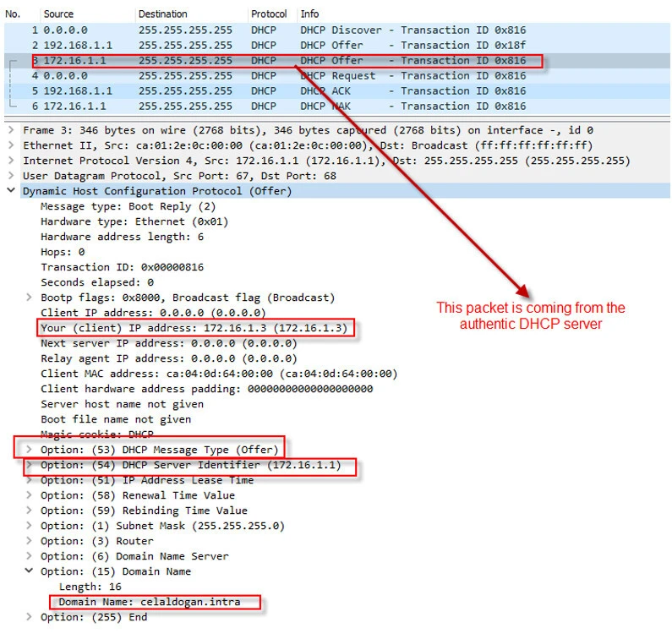This screenshot has height=639, width=672.
Task: Collapse Dynamic Host Configuration Protocol tree
Action: click(x=10, y=191)
